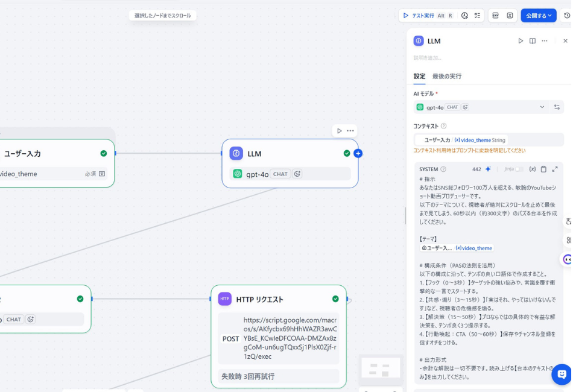Copy the SYSTEM prompt with clipboard icon
This screenshot has width=573, height=392.
pyautogui.click(x=543, y=169)
